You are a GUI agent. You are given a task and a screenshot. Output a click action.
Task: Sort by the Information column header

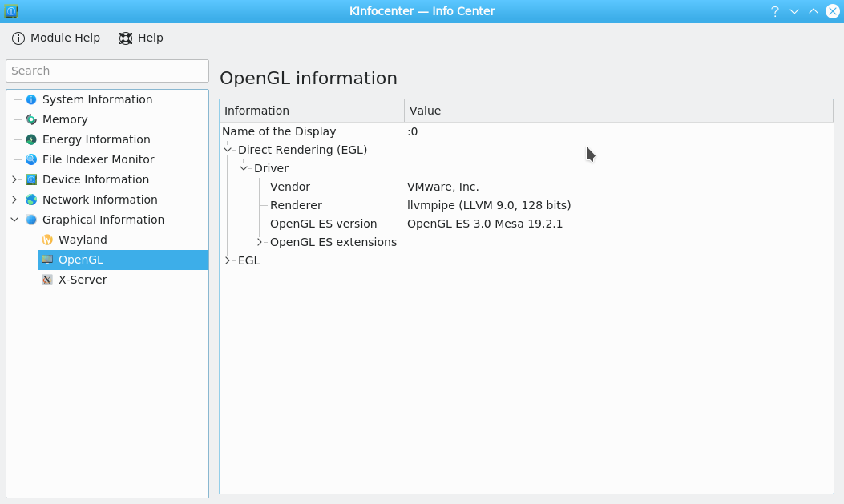pyautogui.click(x=311, y=111)
